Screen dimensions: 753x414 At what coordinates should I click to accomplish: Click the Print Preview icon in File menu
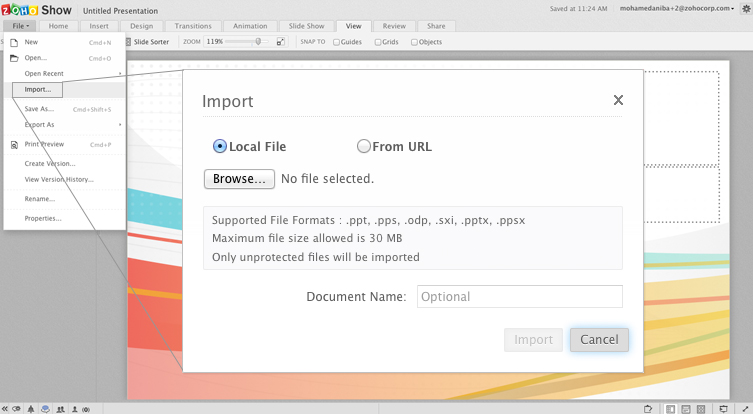pyautogui.click(x=14, y=144)
